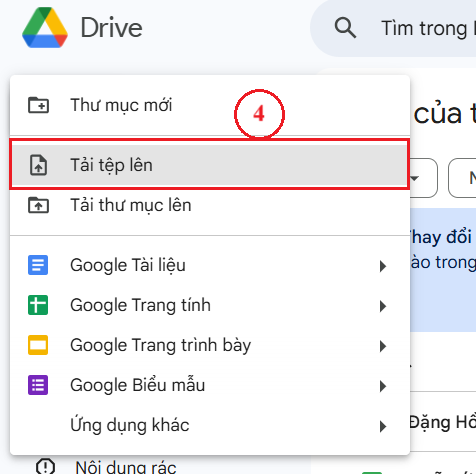This screenshot has width=476, height=474.
Task: Open Nội dung rác in sidebar
Action: 126,467
